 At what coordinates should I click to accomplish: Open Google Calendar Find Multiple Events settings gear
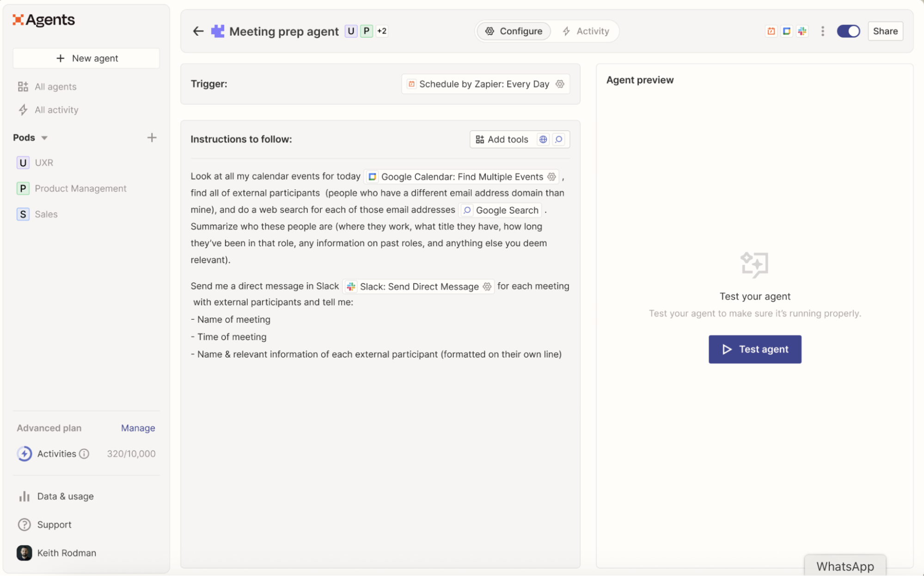click(551, 176)
